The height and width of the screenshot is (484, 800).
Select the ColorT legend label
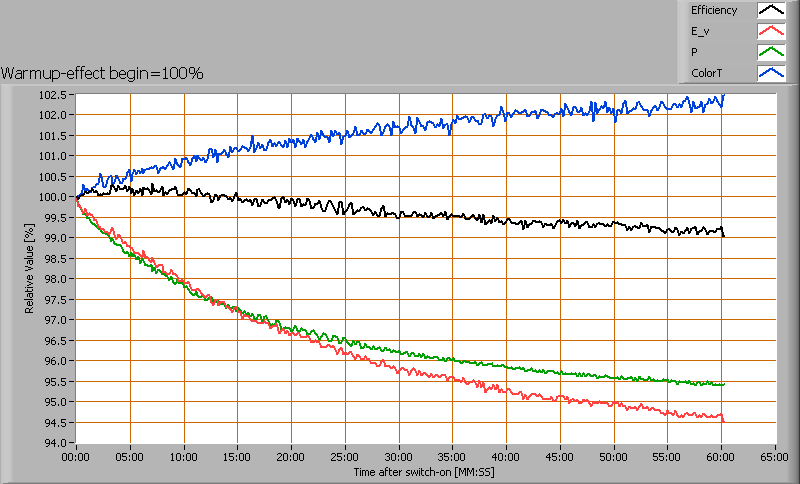(706, 73)
